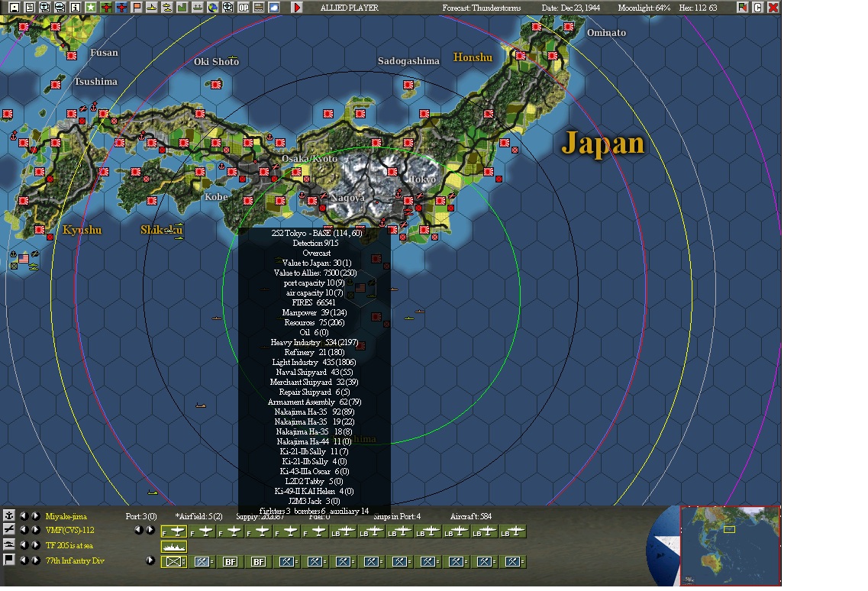The width and height of the screenshot is (868, 591).
Task: Select previous task force, arrow by TF 205
Action: 24,545
